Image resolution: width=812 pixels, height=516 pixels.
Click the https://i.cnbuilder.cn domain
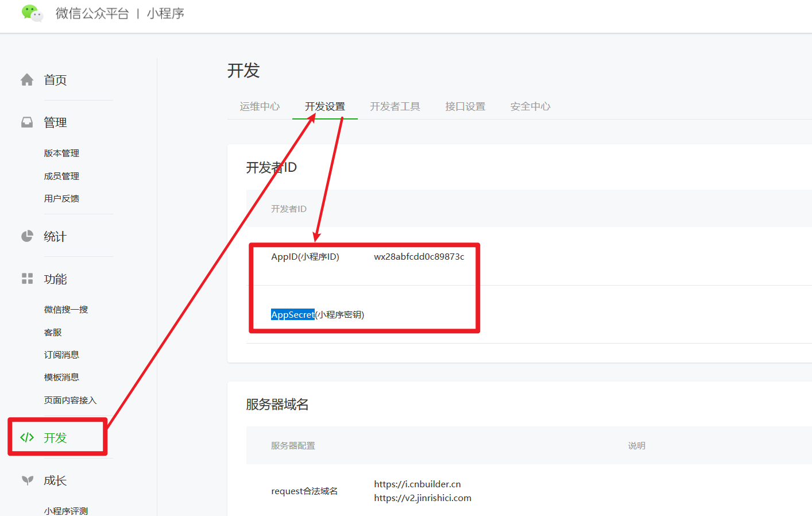(417, 484)
